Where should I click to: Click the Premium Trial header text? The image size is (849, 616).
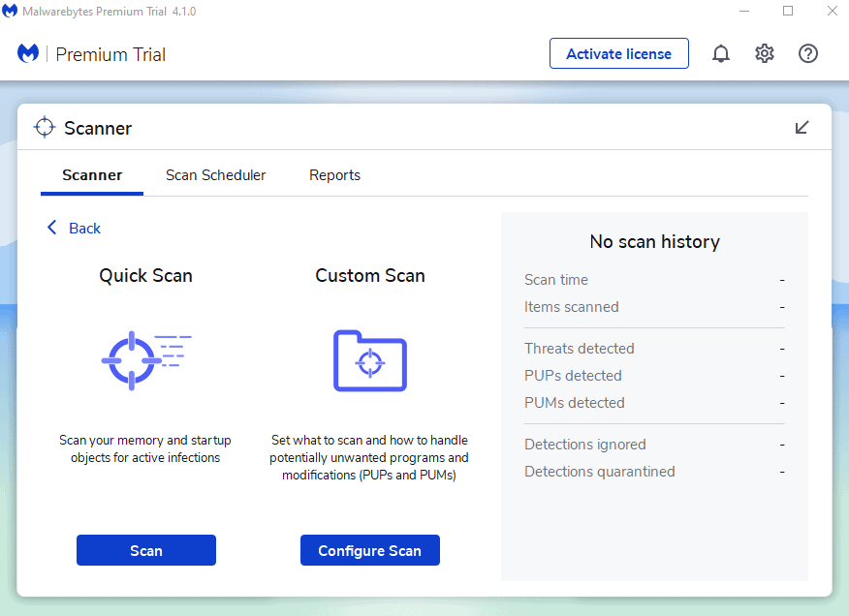(110, 54)
